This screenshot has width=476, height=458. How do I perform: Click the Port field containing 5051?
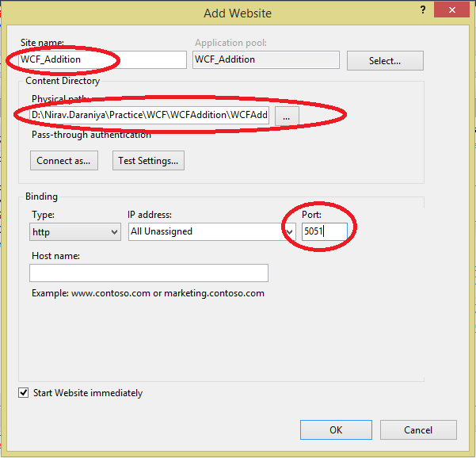[x=325, y=231]
